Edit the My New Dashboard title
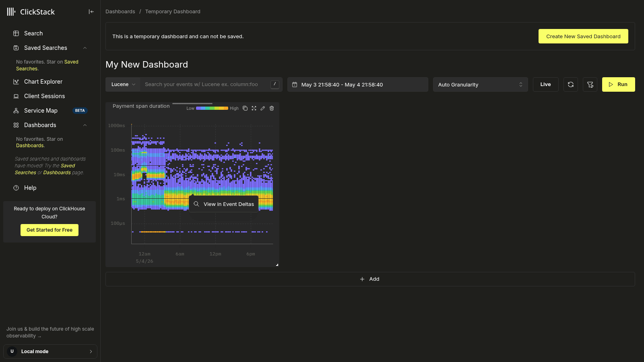Screen dimensions: 644x362 [x=147, y=65]
